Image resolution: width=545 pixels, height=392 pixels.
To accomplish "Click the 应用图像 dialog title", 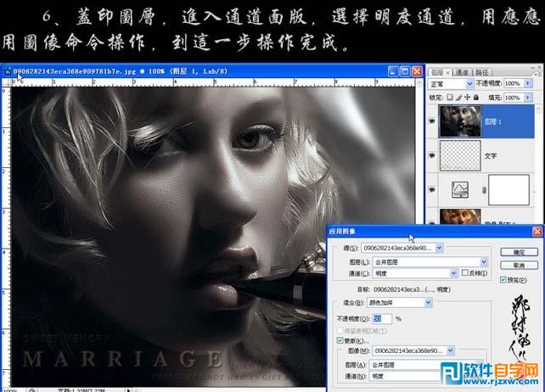I will [342, 232].
